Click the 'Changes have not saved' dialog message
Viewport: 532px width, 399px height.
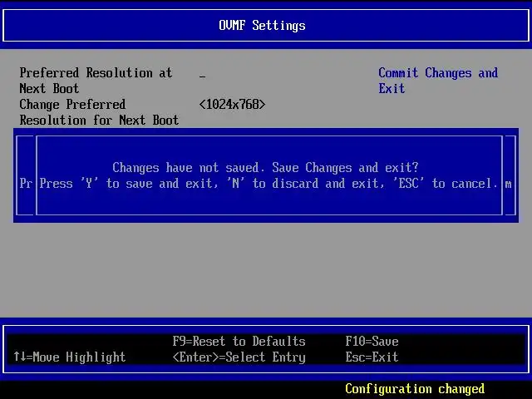(x=265, y=167)
